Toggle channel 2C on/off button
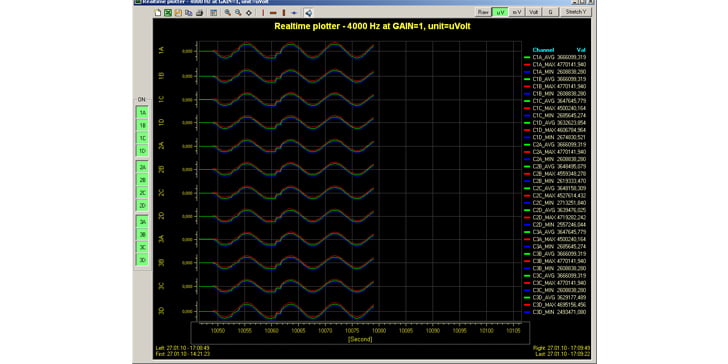This screenshot has width=728, height=364. pos(143,192)
